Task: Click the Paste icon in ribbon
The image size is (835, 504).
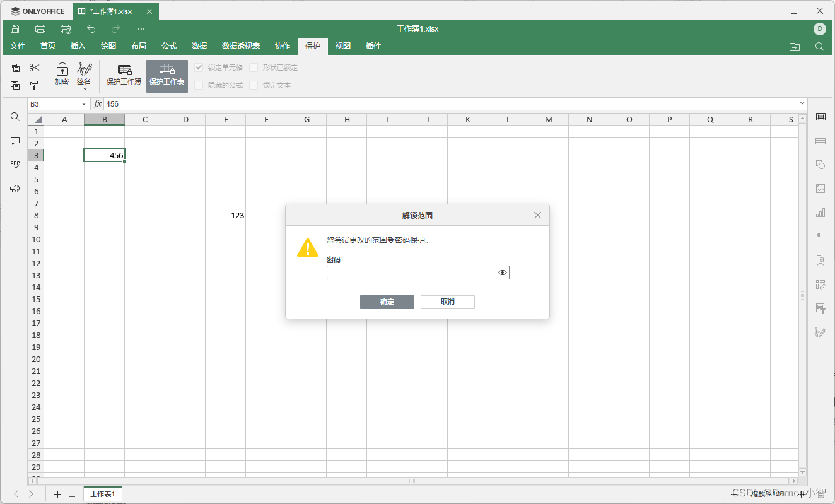Action: tap(15, 85)
